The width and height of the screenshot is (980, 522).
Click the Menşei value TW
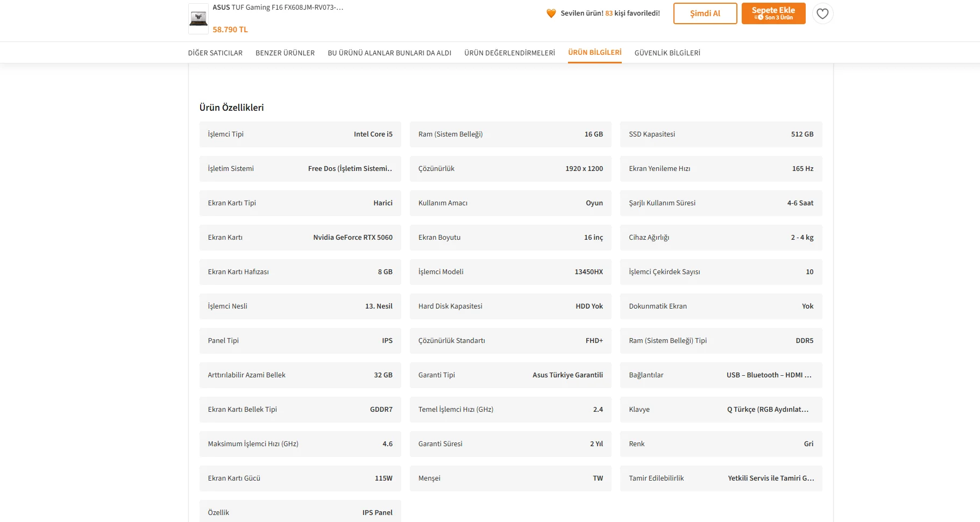(598, 478)
